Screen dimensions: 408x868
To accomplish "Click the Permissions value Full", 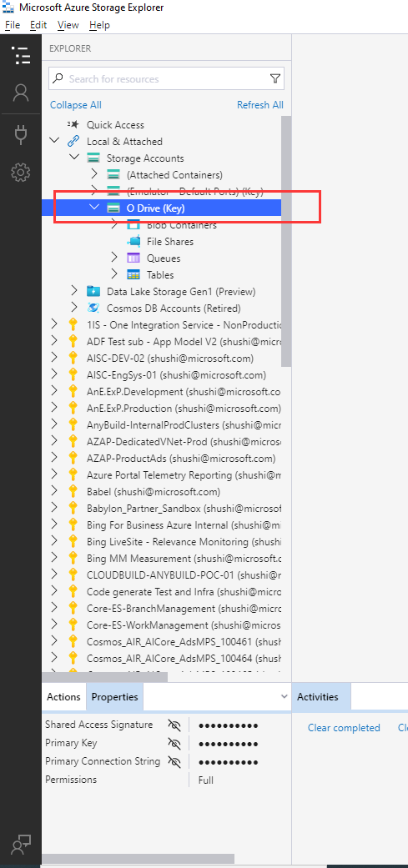I will tap(206, 780).
